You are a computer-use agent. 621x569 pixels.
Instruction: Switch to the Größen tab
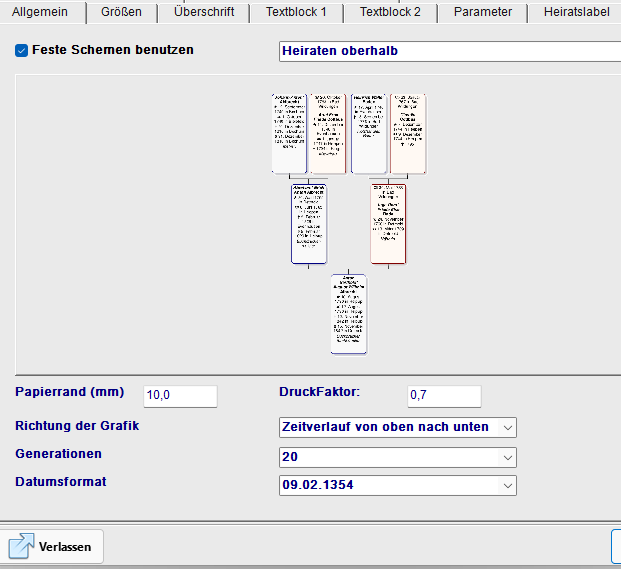click(121, 12)
